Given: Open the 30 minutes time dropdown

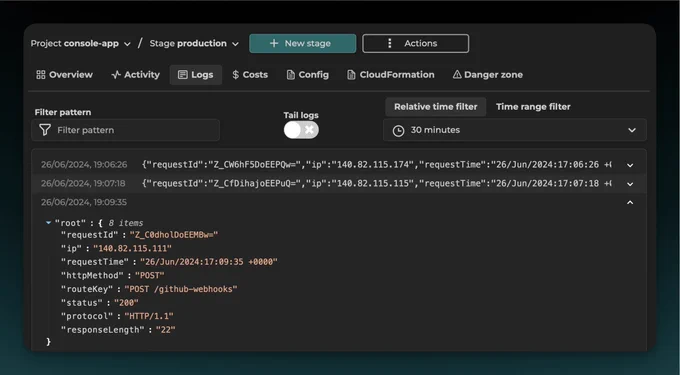Looking at the screenshot, I should point(515,130).
